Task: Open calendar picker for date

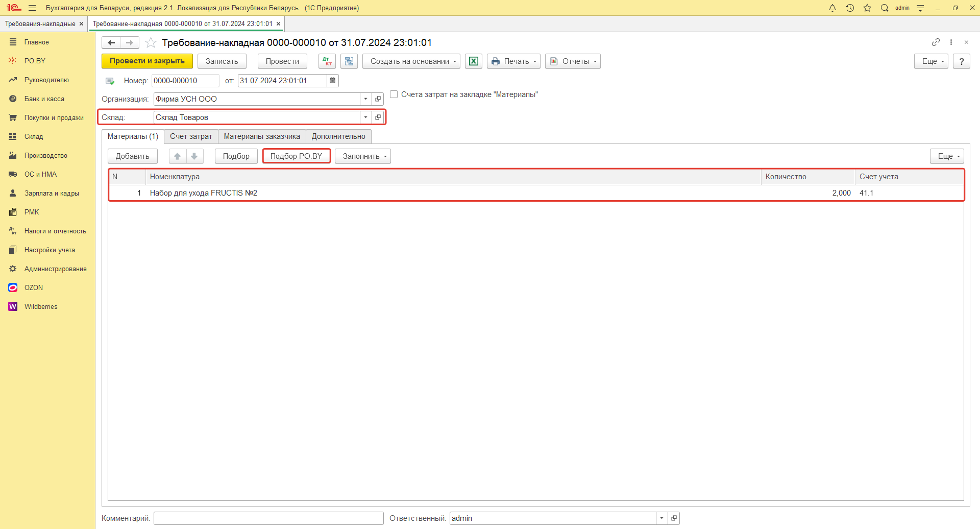Action: 332,81
